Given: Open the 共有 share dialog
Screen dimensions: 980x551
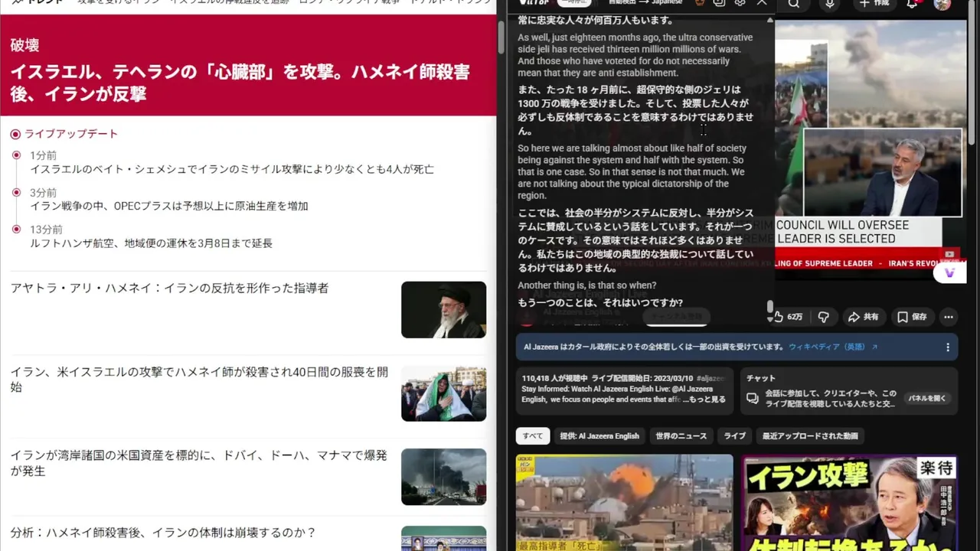Looking at the screenshot, I should point(863,317).
